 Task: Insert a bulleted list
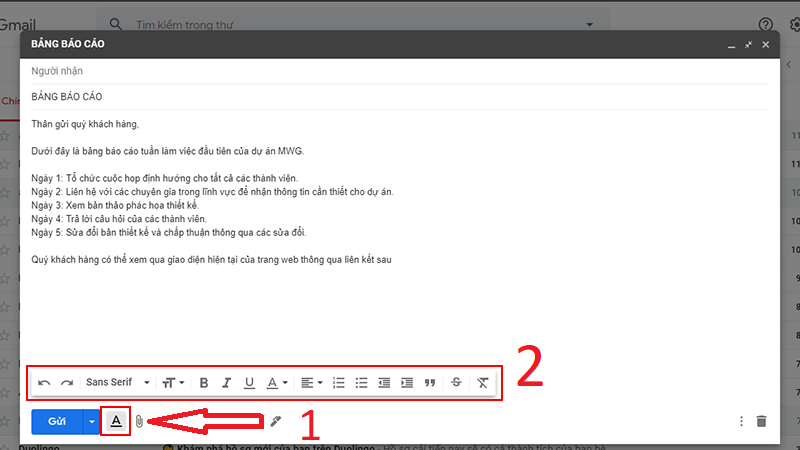coord(361,383)
